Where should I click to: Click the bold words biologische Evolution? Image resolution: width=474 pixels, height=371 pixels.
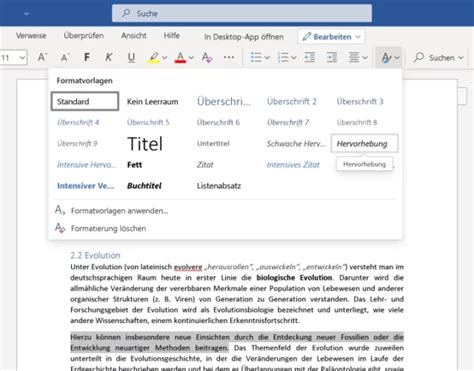coord(294,278)
